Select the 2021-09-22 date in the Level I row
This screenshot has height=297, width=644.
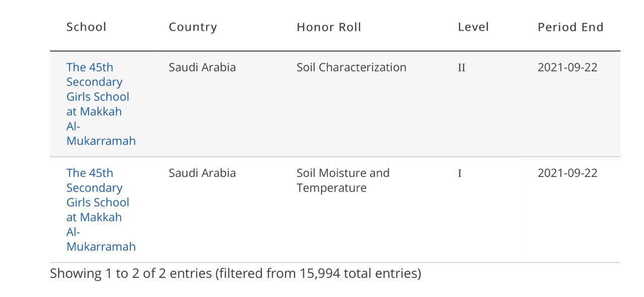tap(567, 173)
